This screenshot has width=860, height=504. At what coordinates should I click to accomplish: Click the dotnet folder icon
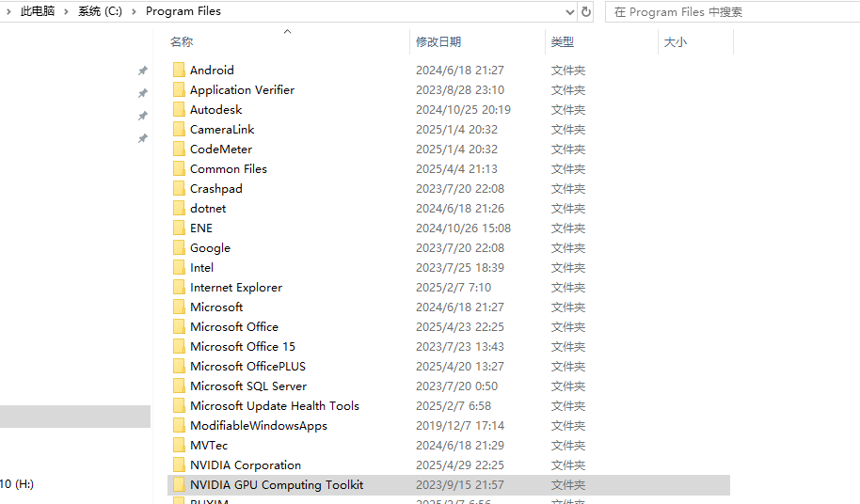179,208
